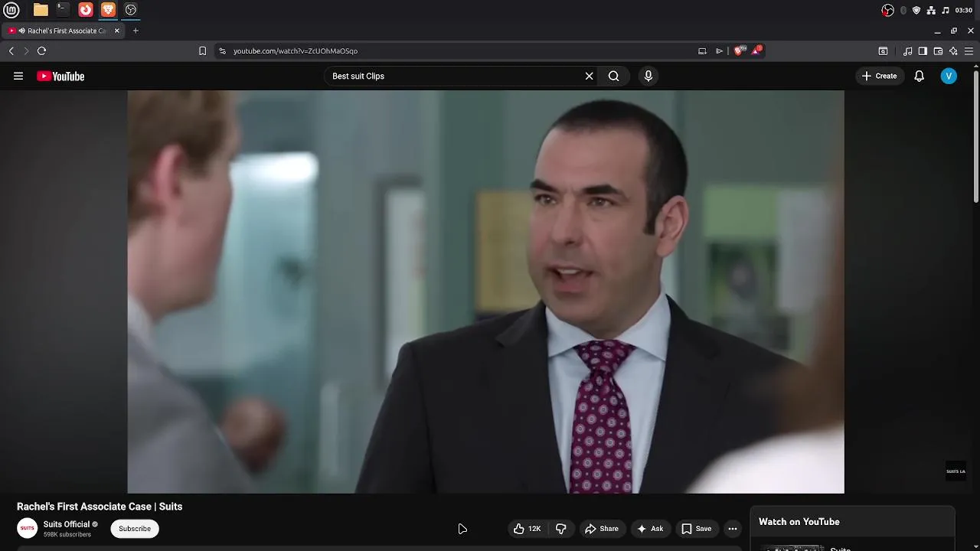This screenshot has width=980, height=551.
Task: Click the page vertical scrollbar
Action: (976, 135)
